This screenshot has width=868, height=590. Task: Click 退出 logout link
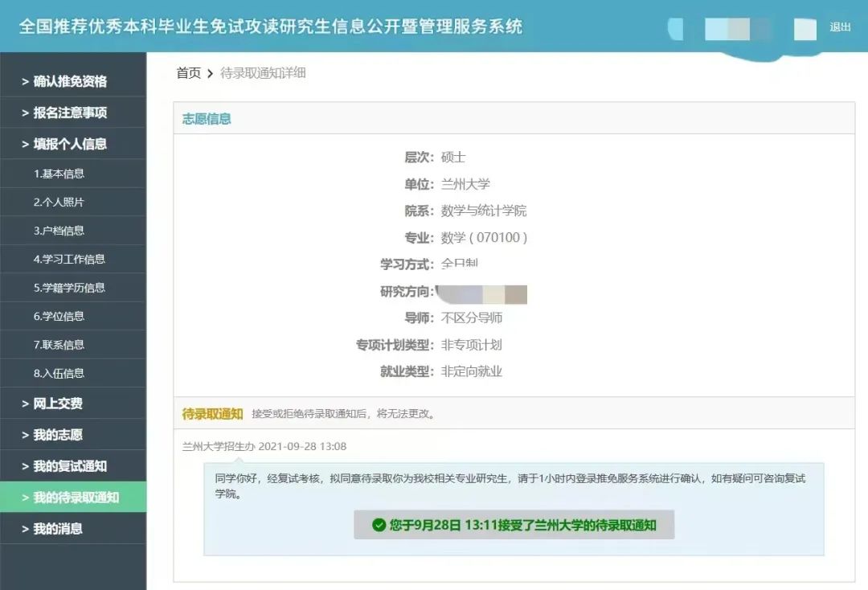click(840, 27)
